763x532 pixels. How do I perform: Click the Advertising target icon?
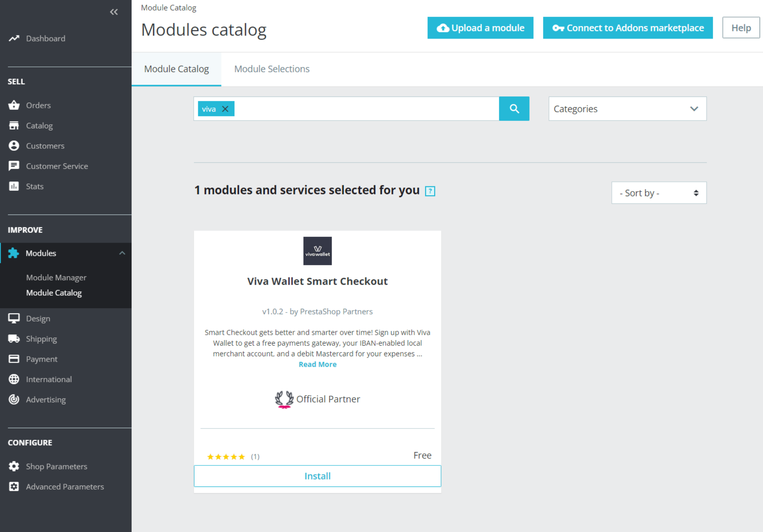tap(14, 399)
